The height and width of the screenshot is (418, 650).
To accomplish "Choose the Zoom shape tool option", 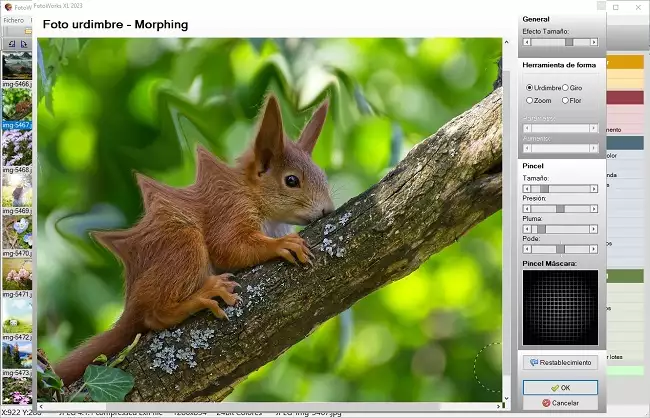I will click(530, 100).
